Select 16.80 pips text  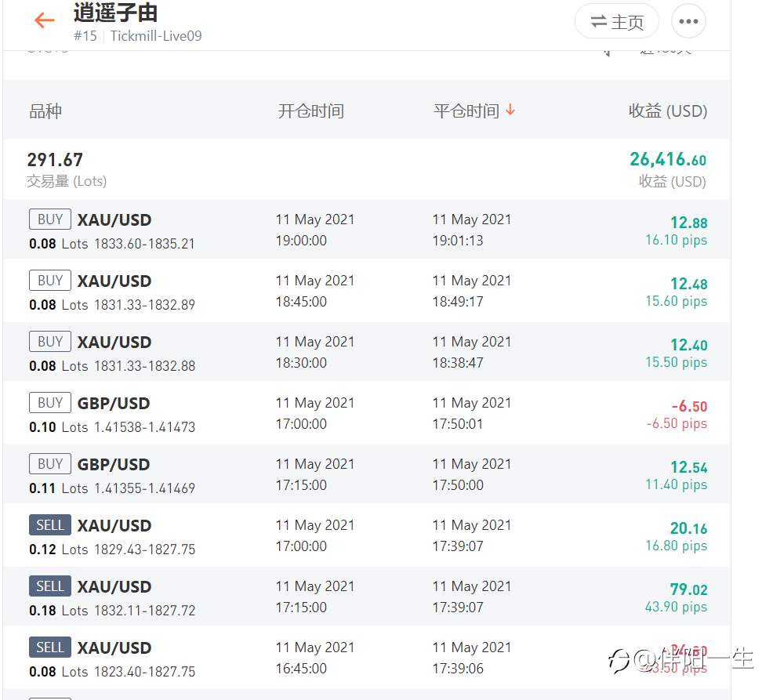click(x=677, y=546)
